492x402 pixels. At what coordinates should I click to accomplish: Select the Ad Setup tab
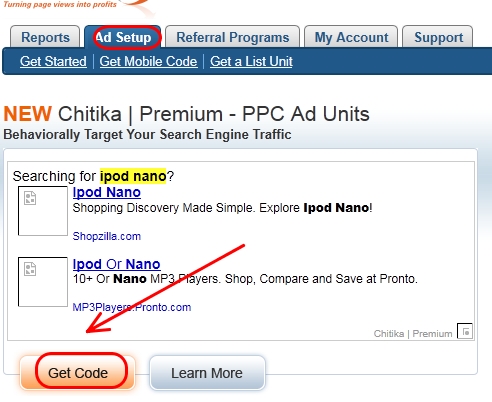coord(123,37)
